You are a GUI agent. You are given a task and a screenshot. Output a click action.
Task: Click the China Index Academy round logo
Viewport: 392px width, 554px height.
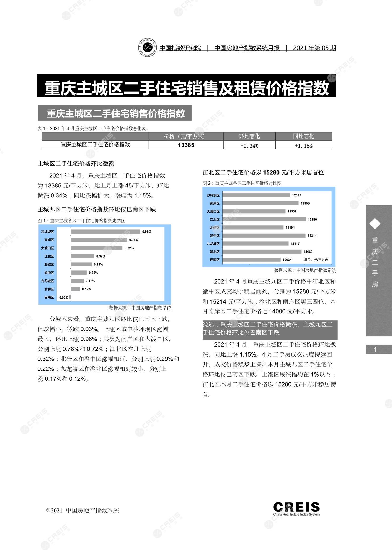(x=148, y=48)
